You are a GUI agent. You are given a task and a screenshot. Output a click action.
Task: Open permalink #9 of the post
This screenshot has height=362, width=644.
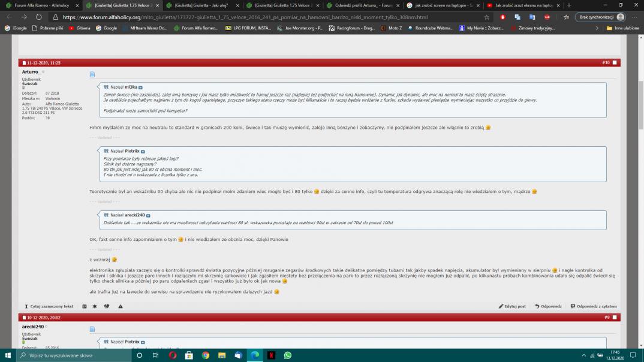(607, 317)
